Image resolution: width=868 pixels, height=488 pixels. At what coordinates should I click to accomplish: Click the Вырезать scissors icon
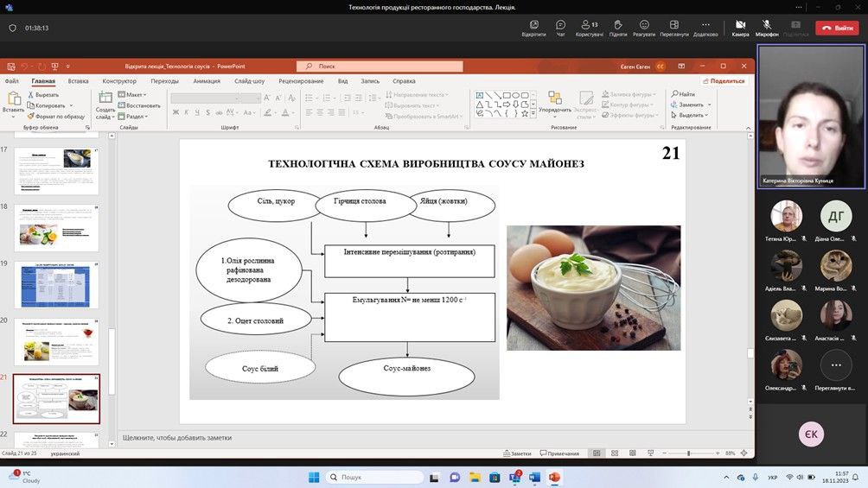[29, 95]
